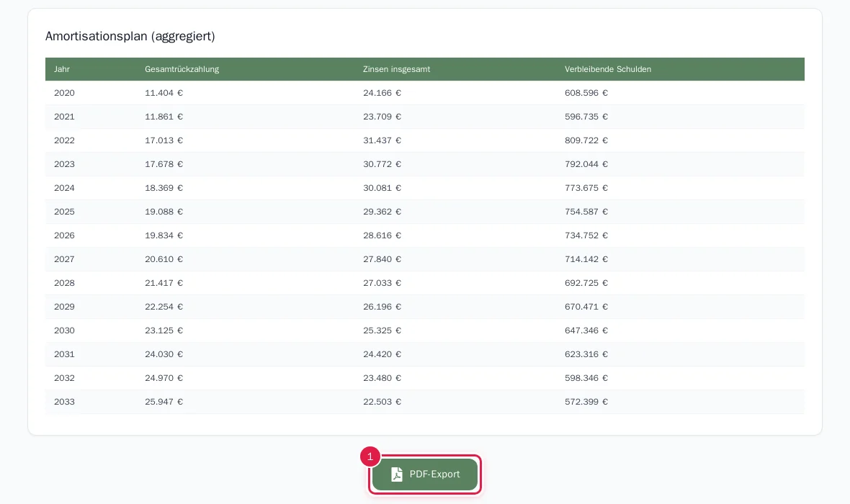This screenshot has width=850, height=504.
Task: Click the PDF-Export button
Action: (x=424, y=474)
